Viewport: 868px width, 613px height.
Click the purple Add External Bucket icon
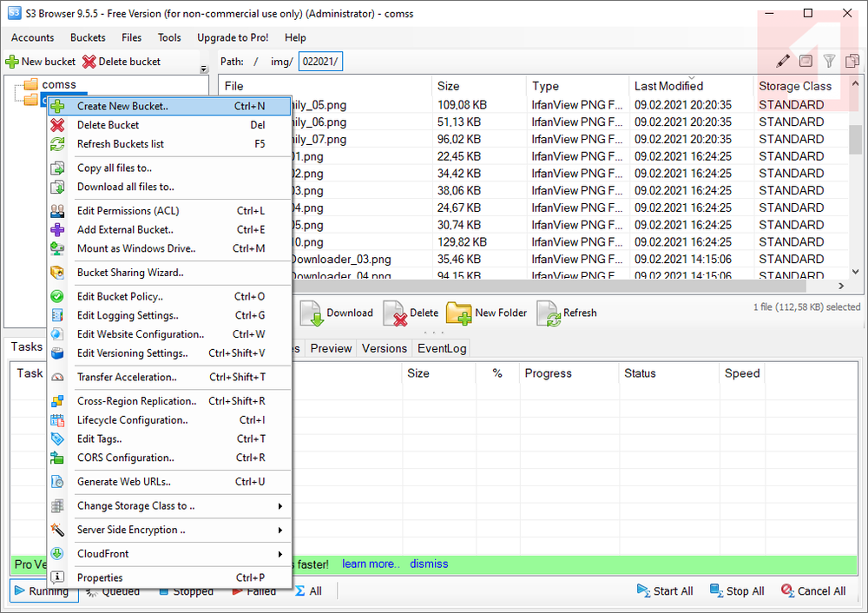point(57,230)
